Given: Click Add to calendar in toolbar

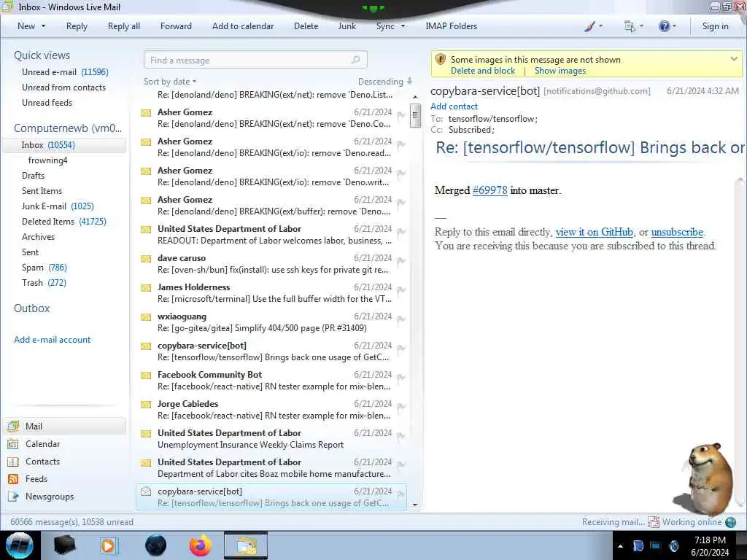Looking at the screenshot, I should point(243,26).
